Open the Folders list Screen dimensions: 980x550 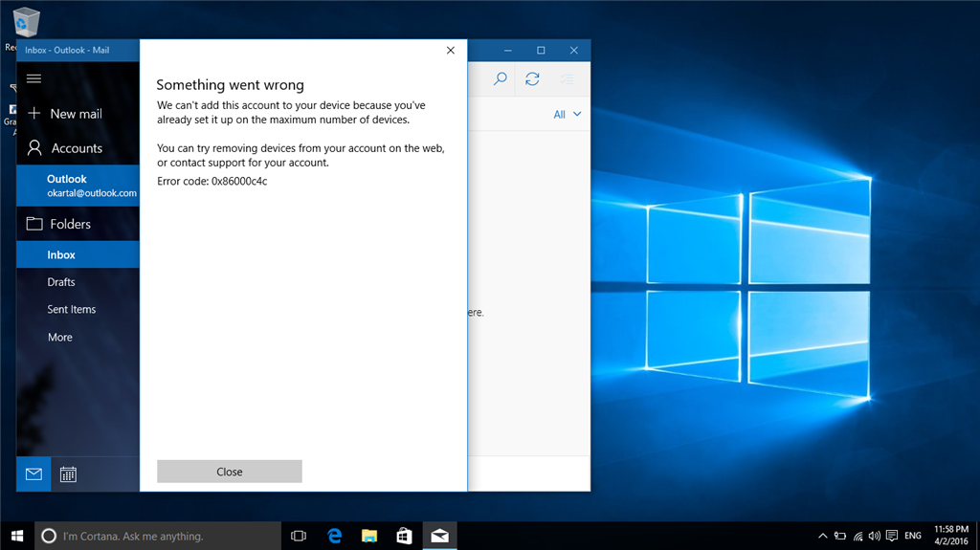(78, 224)
